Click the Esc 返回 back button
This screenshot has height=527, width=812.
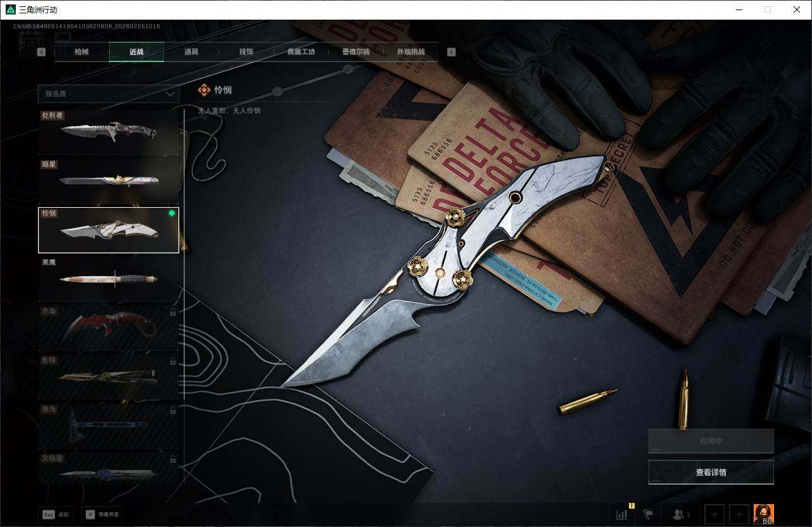pyautogui.click(x=56, y=514)
